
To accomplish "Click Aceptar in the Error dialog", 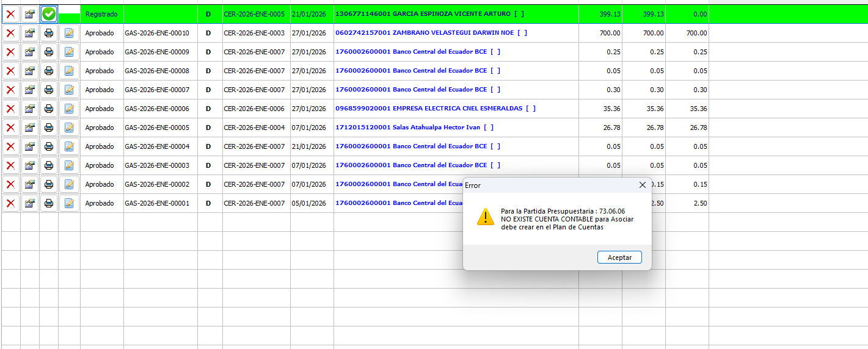I will tap(619, 257).
